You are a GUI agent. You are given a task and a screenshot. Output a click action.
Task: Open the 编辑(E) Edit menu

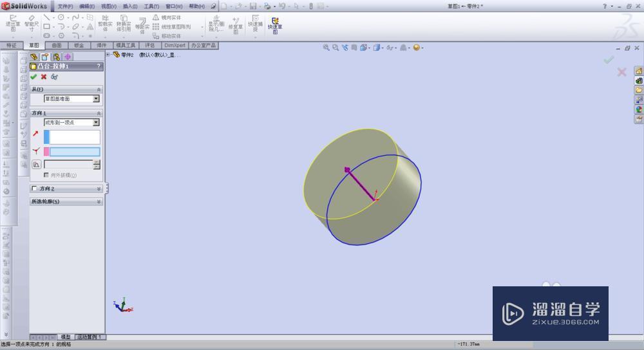[87, 6]
